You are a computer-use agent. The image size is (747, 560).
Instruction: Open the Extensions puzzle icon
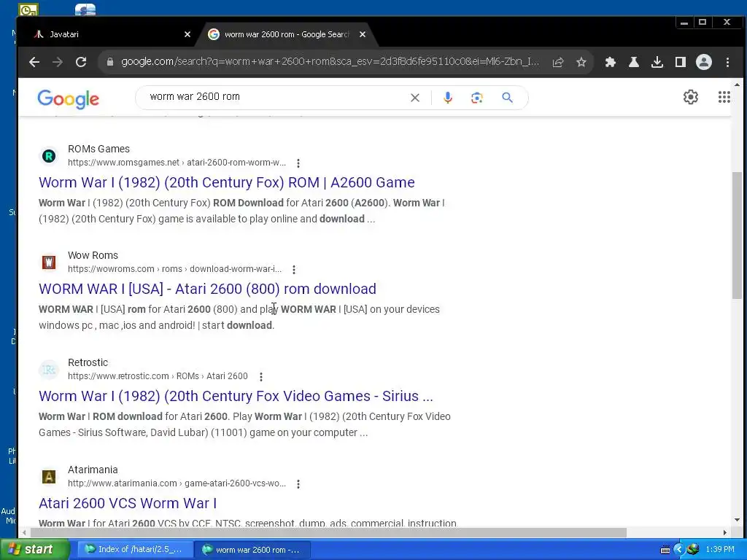(x=611, y=62)
